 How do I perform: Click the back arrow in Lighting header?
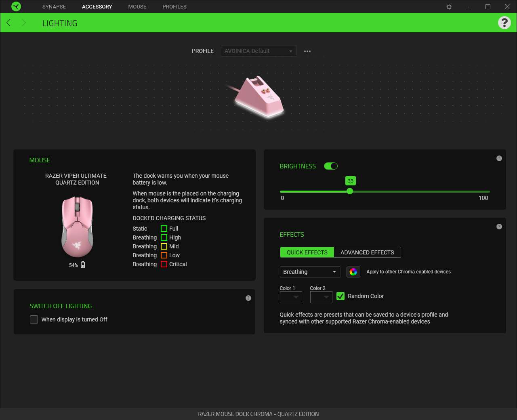[x=8, y=23]
